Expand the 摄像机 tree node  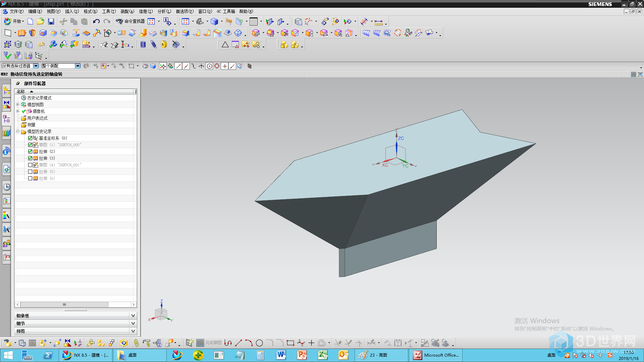click(x=18, y=111)
